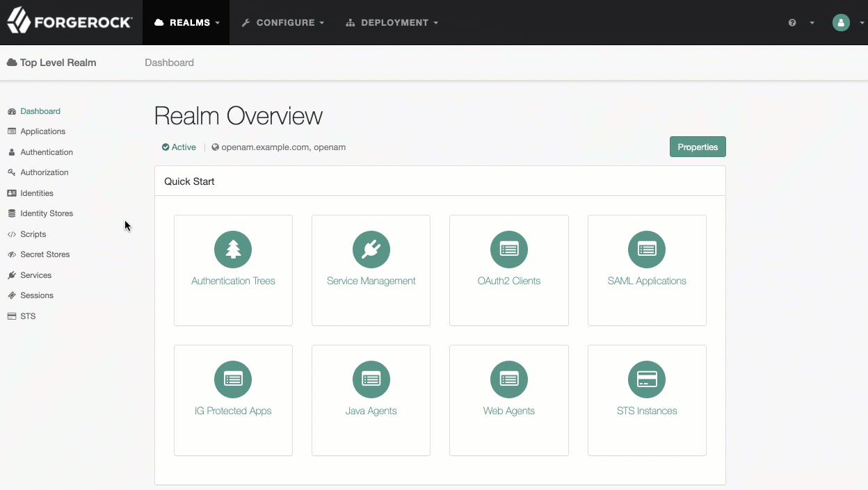Expand the Configure dropdown menu
The width and height of the screenshot is (868, 490).
coord(283,23)
